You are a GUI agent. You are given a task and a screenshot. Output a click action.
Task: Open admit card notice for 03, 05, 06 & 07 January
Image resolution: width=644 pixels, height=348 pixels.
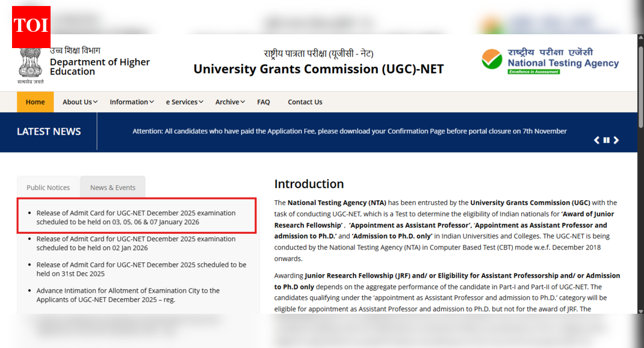coord(135,218)
